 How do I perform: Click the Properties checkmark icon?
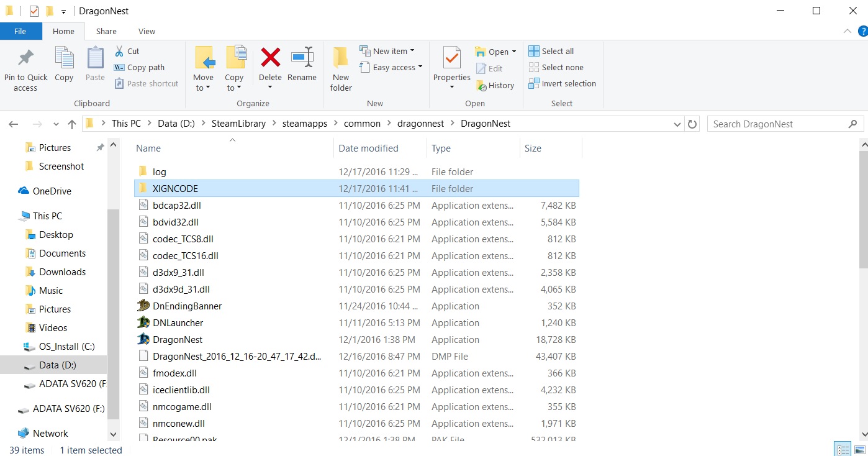452,58
